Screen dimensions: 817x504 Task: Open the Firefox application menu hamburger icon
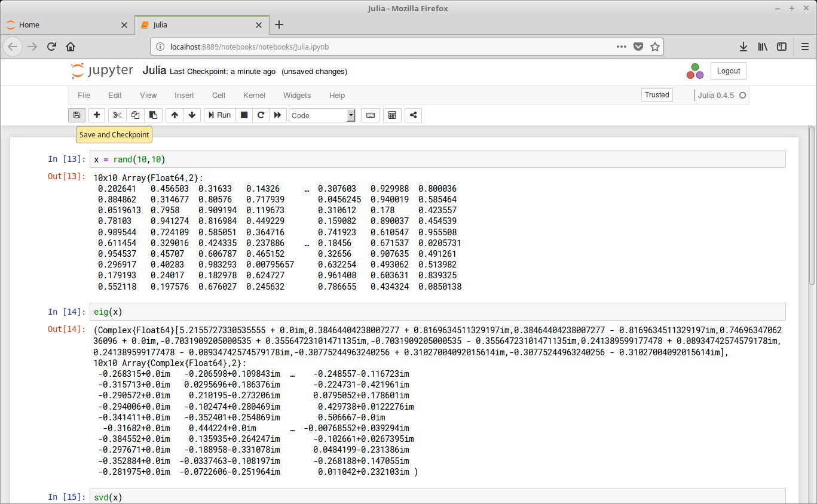point(804,46)
